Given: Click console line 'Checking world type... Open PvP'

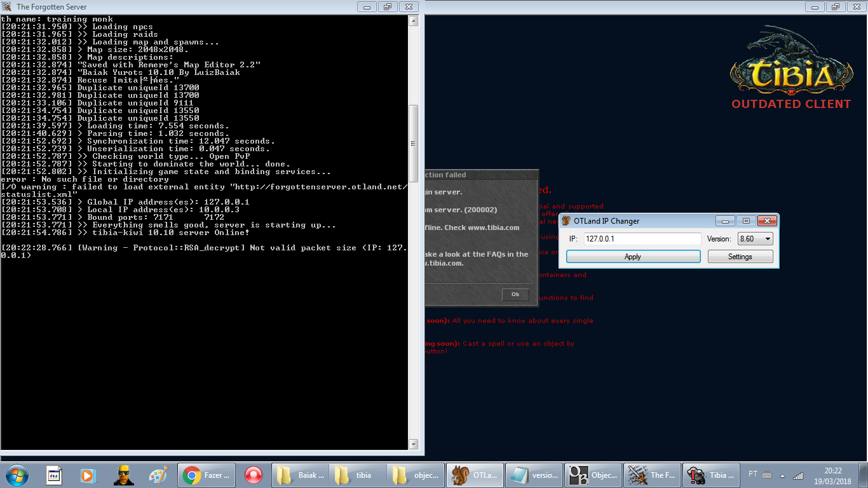Looking at the screenshot, I should point(125,156).
